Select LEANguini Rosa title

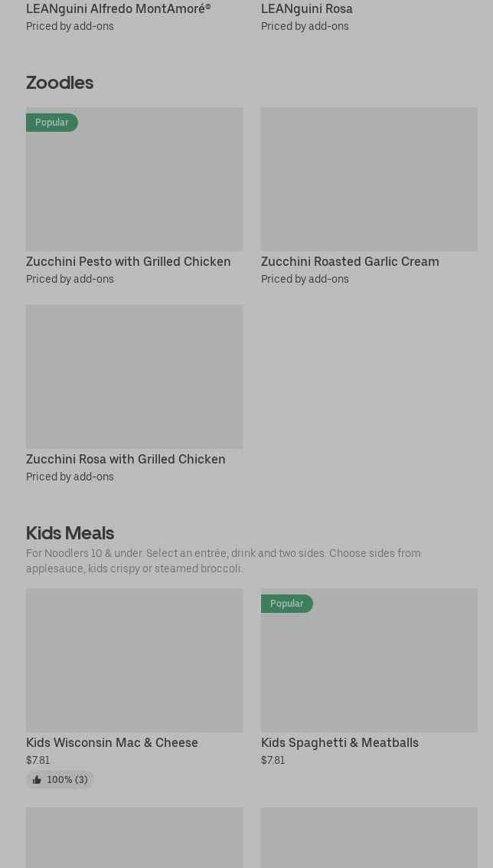pyautogui.click(x=306, y=9)
